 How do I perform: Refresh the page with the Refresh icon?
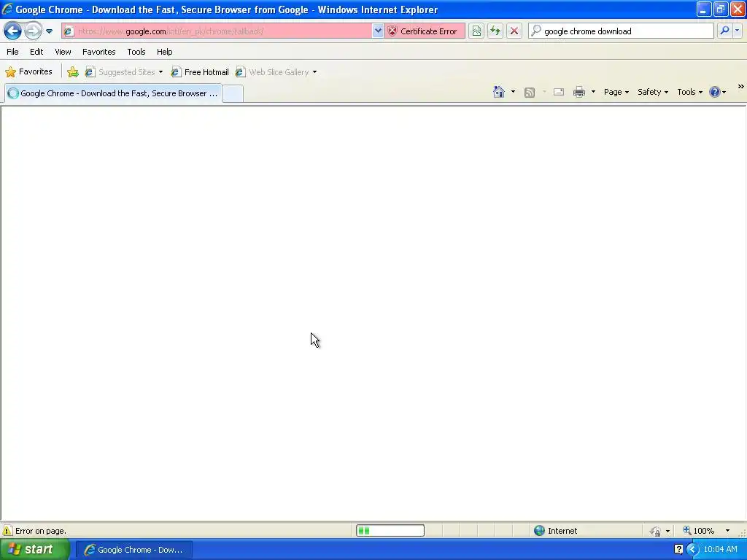pyautogui.click(x=495, y=31)
